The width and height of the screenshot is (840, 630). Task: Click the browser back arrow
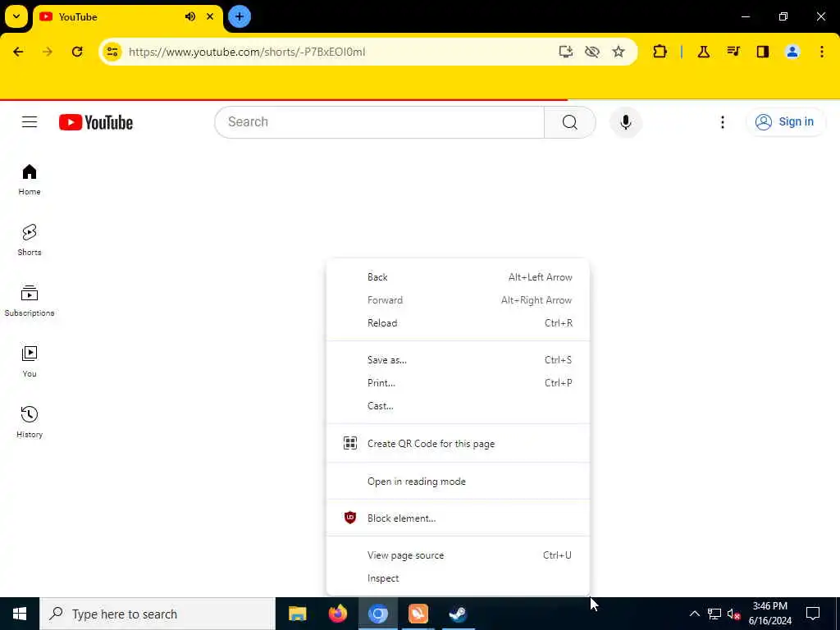(x=18, y=52)
